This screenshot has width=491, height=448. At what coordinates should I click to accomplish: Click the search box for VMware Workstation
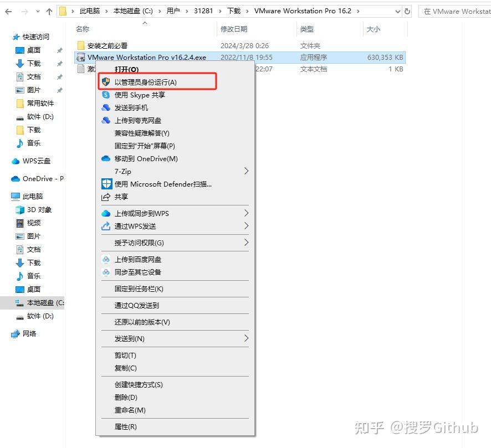point(454,12)
